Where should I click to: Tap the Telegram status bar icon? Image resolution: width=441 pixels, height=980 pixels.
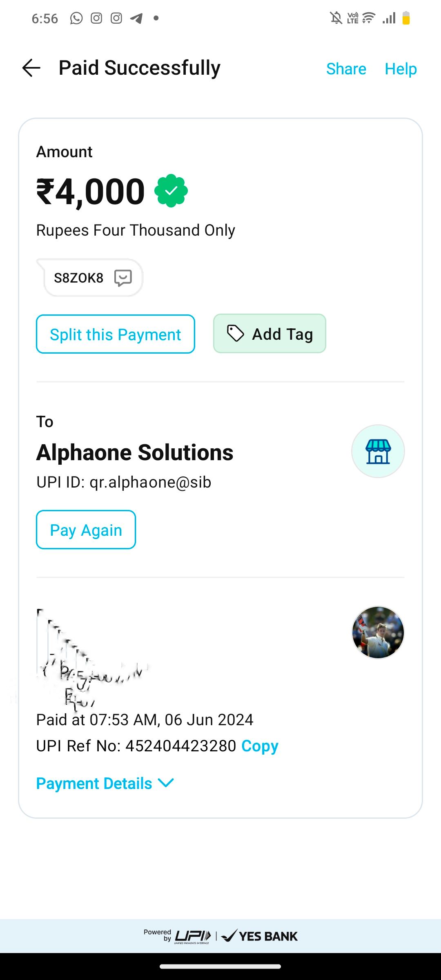coord(136,18)
